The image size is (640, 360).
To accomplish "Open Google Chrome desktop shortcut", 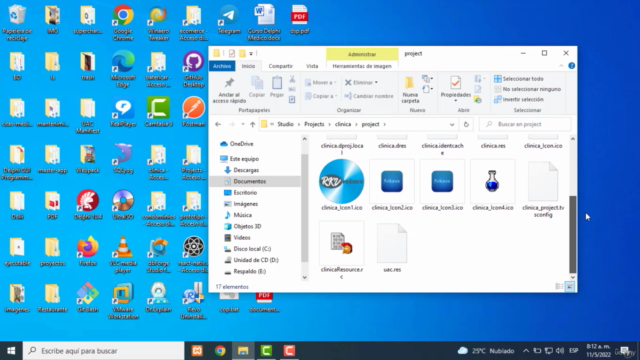I will (x=123, y=22).
